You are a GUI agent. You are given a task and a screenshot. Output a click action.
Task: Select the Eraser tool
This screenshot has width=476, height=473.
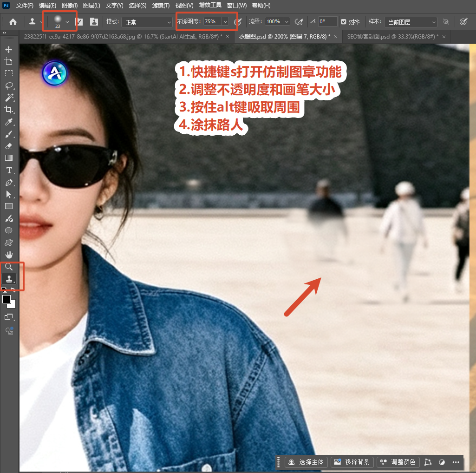[x=9, y=146]
